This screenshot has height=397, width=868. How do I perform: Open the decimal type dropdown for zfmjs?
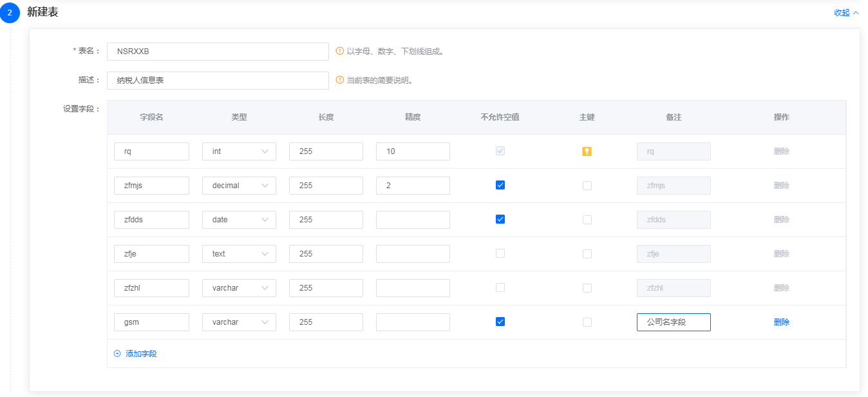click(x=239, y=186)
